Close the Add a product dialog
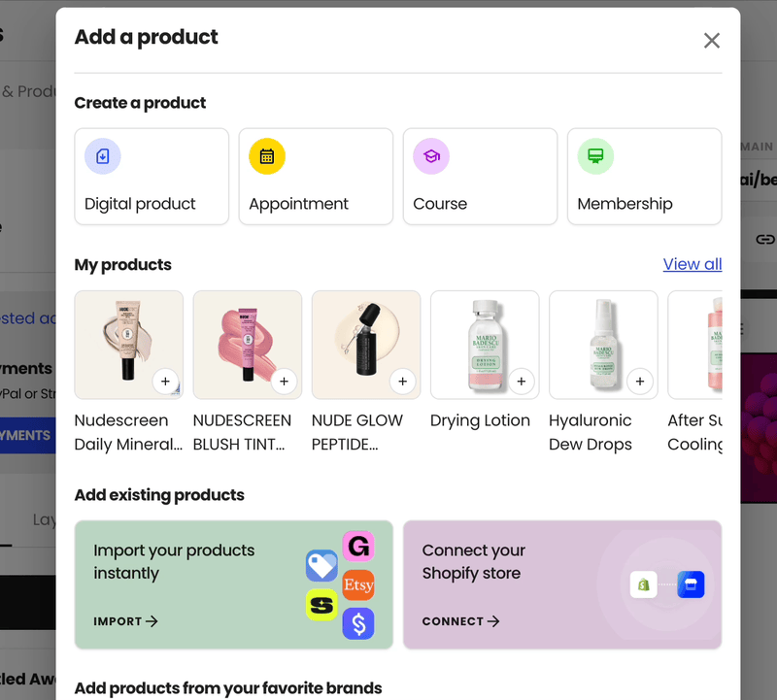 (x=712, y=40)
